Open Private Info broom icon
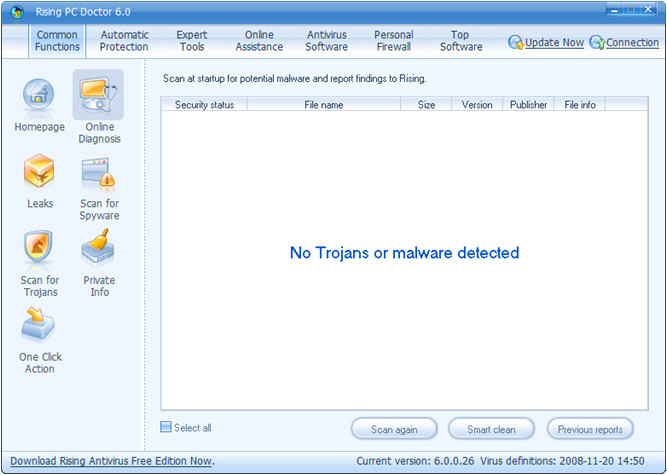This screenshot has height=475, width=667. (x=98, y=247)
